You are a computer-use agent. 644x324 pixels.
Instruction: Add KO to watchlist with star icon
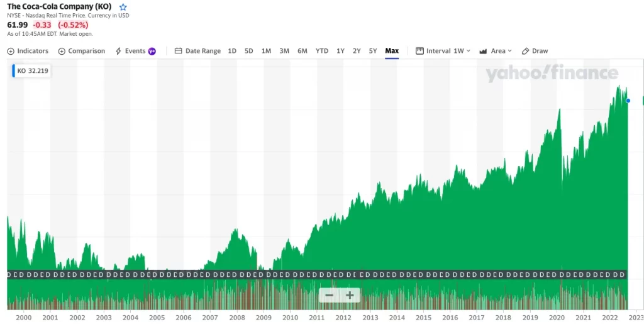[123, 7]
